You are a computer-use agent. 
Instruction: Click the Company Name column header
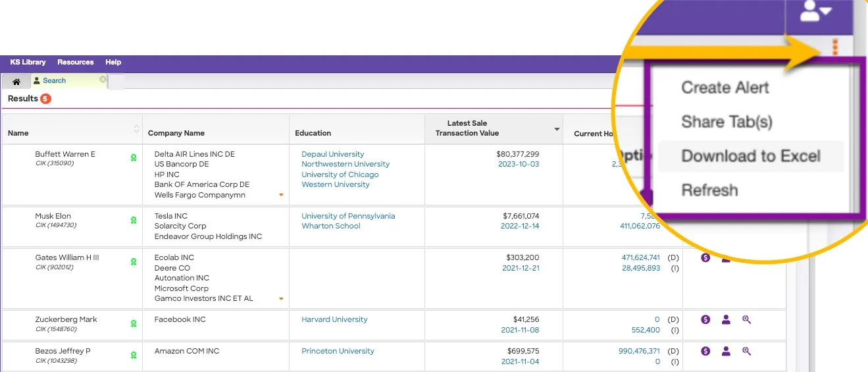(176, 133)
